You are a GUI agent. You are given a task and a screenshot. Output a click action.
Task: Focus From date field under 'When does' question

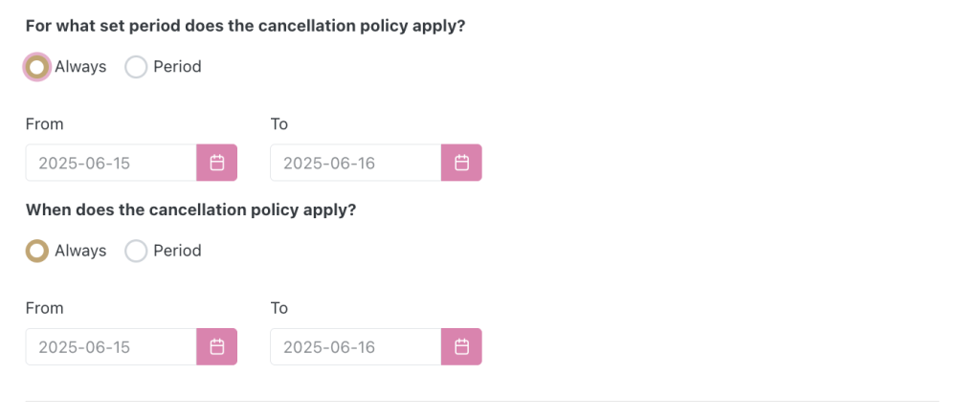click(111, 346)
